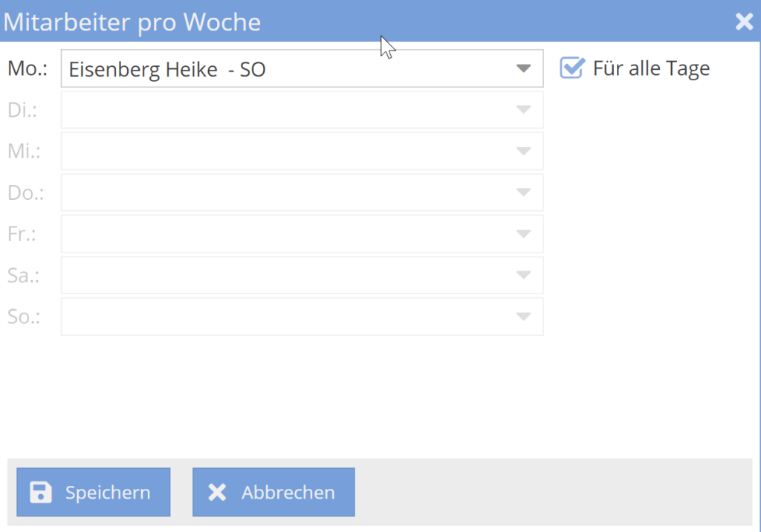Viewport: 761px width, 532px height.
Task: Click the So. dropdown arrow icon
Action: 525,317
